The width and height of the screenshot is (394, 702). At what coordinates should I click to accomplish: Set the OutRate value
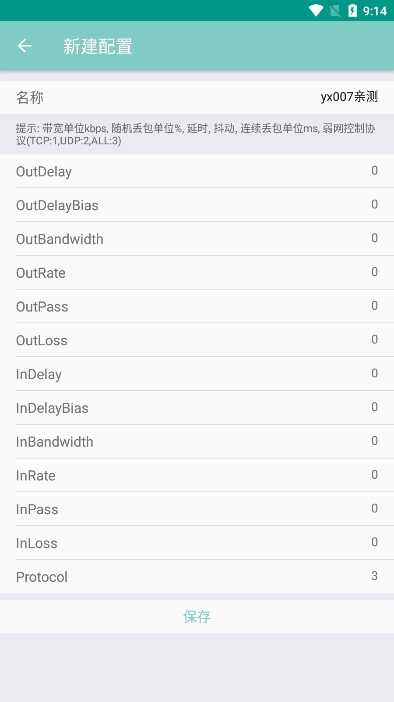pyautogui.click(x=374, y=272)
